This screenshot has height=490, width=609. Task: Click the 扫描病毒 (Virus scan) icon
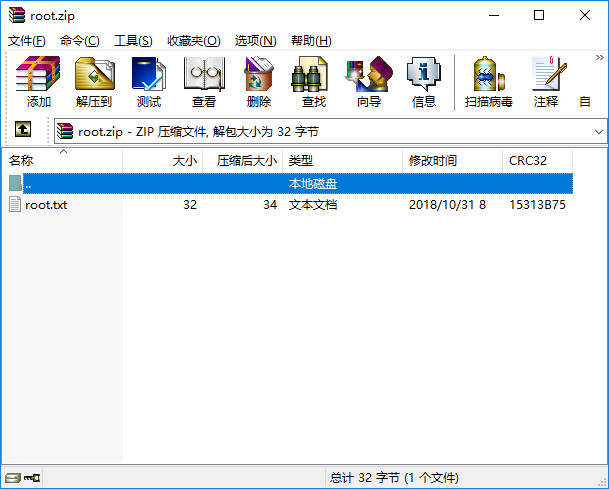tap(489, 82)
